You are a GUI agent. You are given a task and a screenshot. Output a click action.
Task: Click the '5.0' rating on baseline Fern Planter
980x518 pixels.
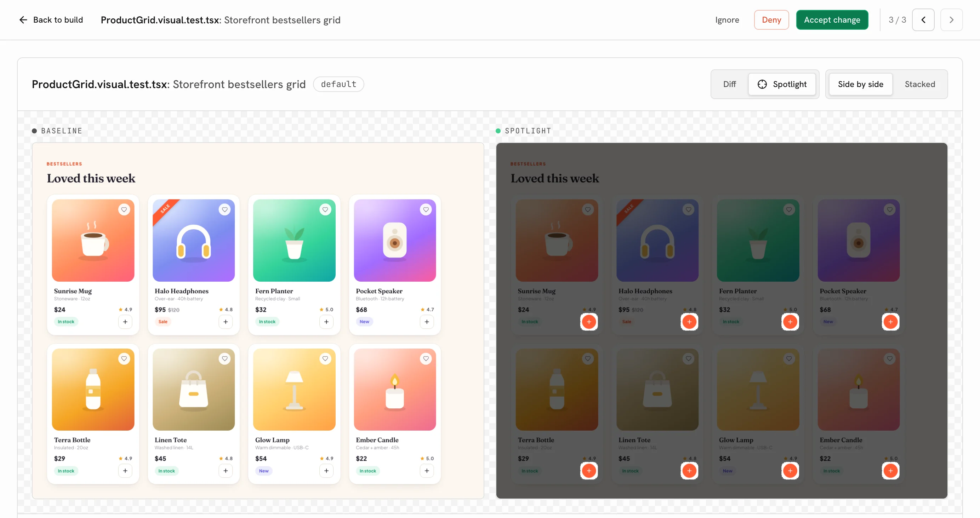click(x=329, y=310)
